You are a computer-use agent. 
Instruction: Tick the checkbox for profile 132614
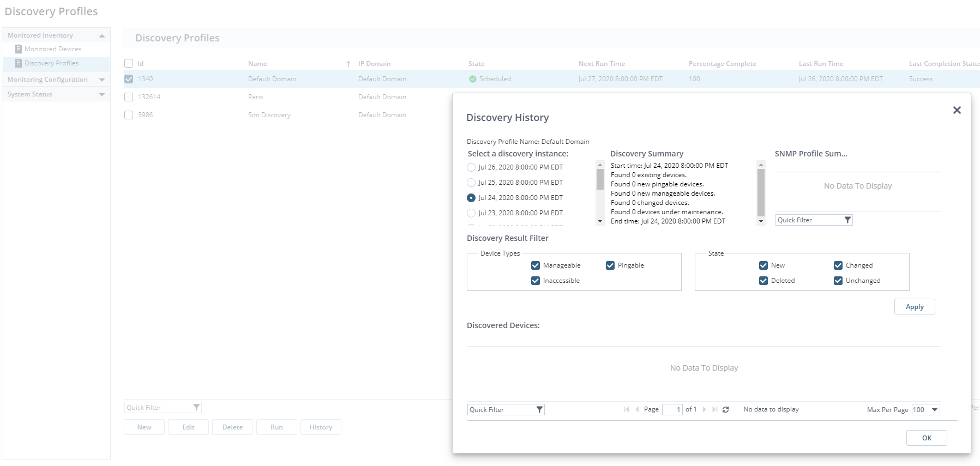pos(129,97)
